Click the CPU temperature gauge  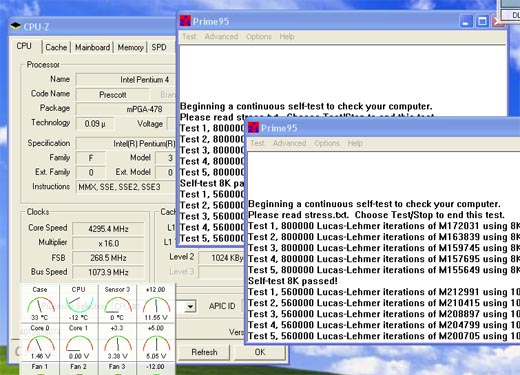79,303
